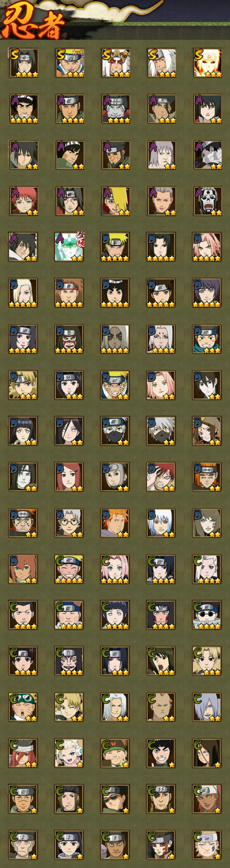Viewport: 230px width, 868px height.
Task: Select C-rank Naruto wearing green goggles
Action: coord(23,707)
